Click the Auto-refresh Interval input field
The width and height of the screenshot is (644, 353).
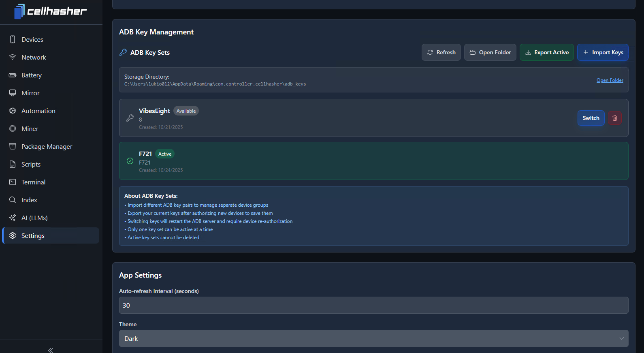click(373, 305)
